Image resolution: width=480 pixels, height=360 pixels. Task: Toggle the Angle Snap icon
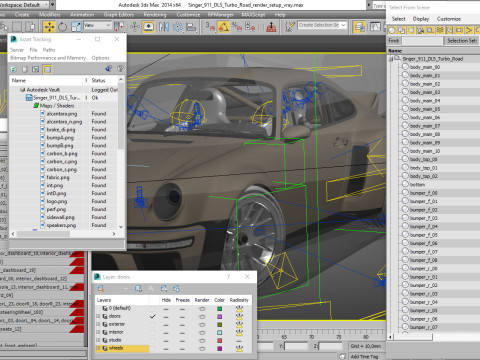click(224, 26)
